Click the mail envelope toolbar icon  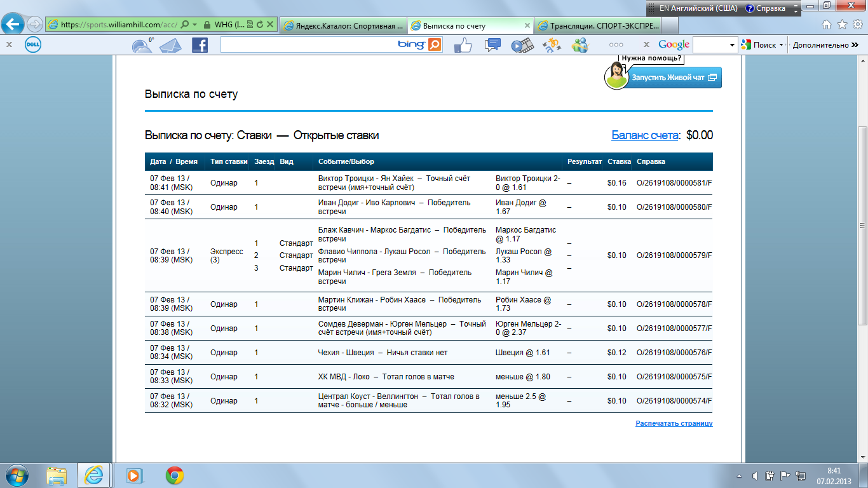coord(170,46)
